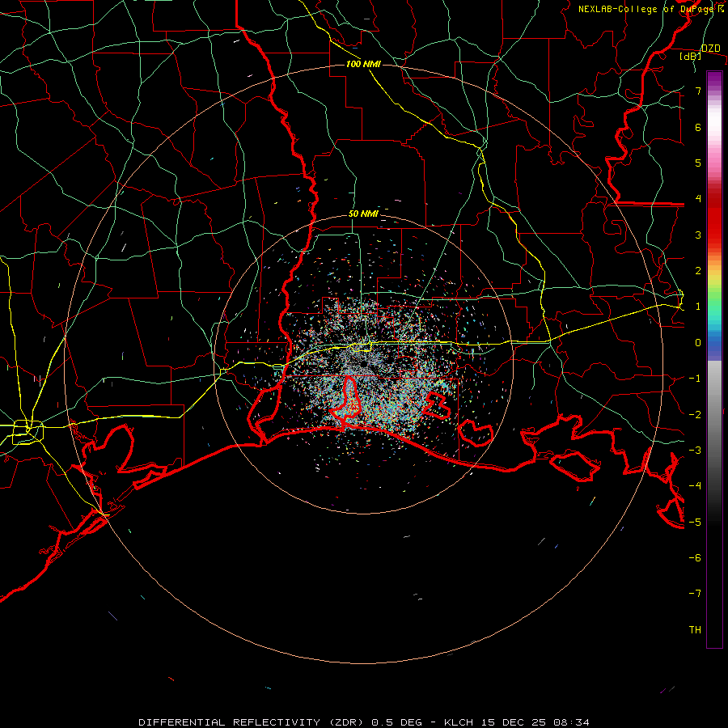Select the 100 NMI range ring label

coord(363,64)
